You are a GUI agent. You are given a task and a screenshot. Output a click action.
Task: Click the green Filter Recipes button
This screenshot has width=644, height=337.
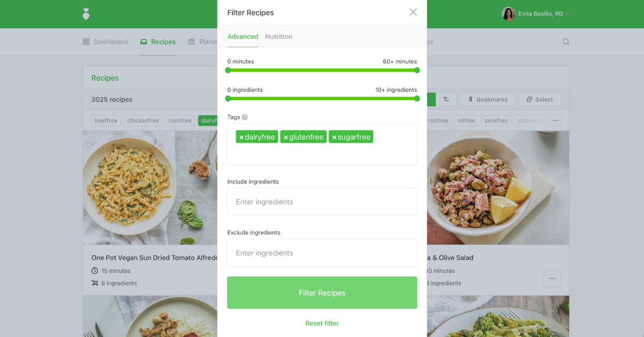point(322,292)
